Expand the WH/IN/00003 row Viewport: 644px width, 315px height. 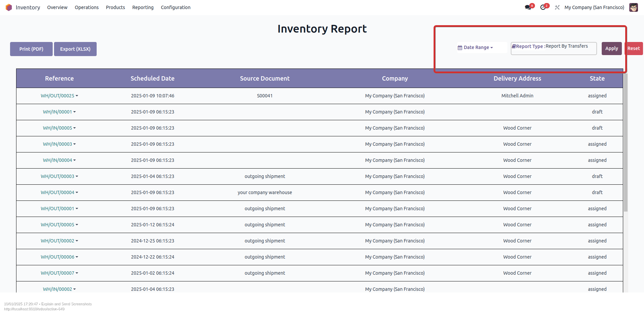coord(59,144)
